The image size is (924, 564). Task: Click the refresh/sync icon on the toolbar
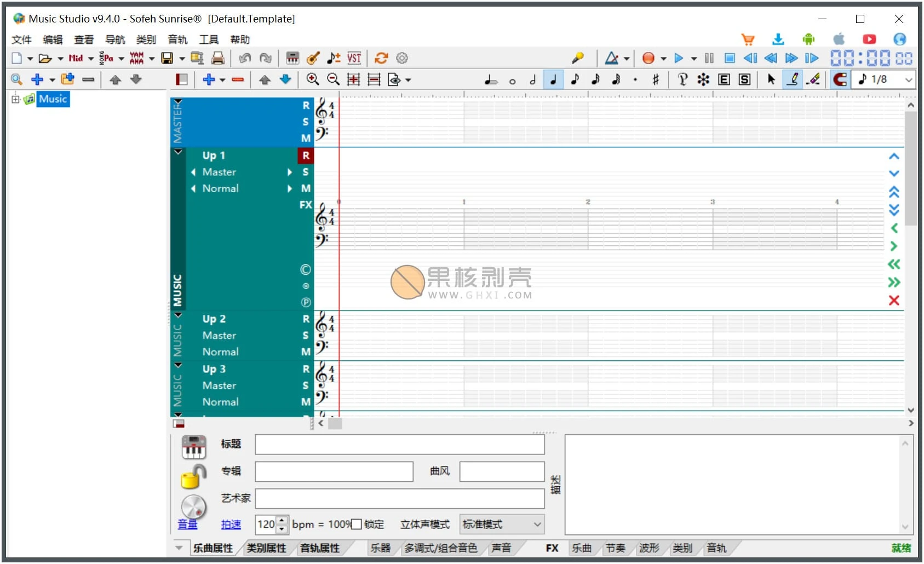tap(381, 58)
